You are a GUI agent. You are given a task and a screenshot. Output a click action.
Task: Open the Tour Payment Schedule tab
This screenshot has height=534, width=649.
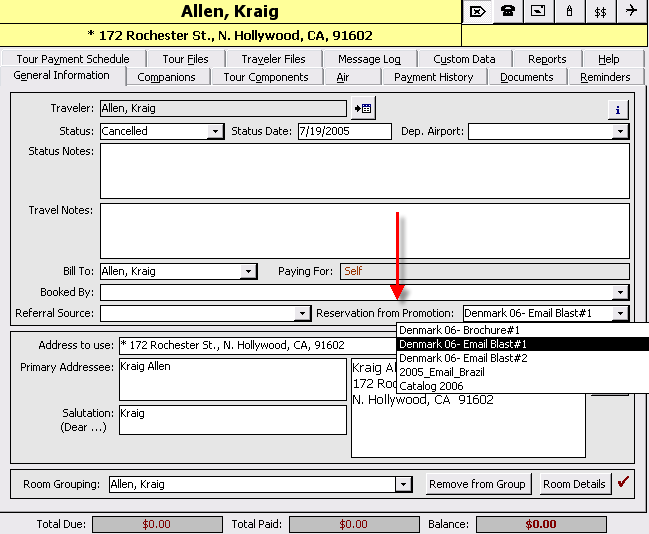(73, 59)
